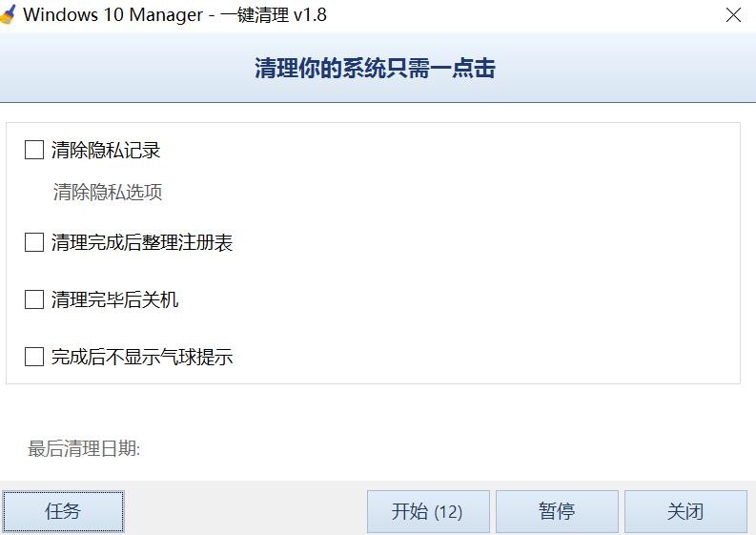This screenshot has width=756, height=535.
Task: Click the 清理你的系统只需一点击 header title
Action: 375,68
